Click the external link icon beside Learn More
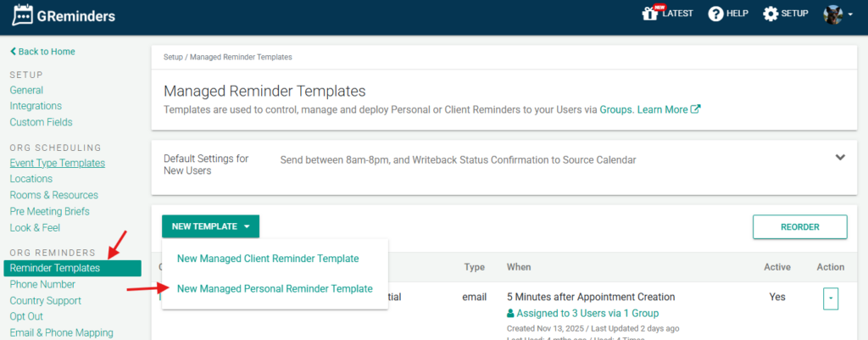The image size is (868, 340). click(696, 109)
